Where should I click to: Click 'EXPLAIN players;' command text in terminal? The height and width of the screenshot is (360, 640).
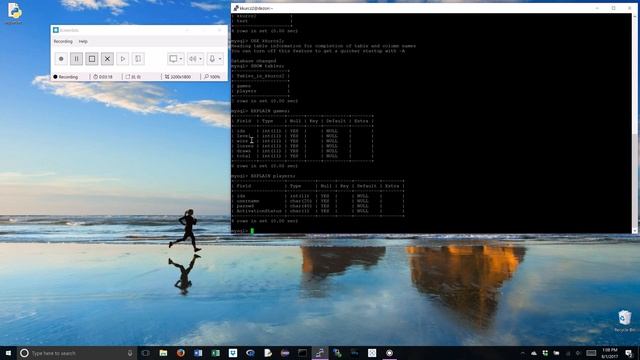pyautogui.click(x=273, y=176)
